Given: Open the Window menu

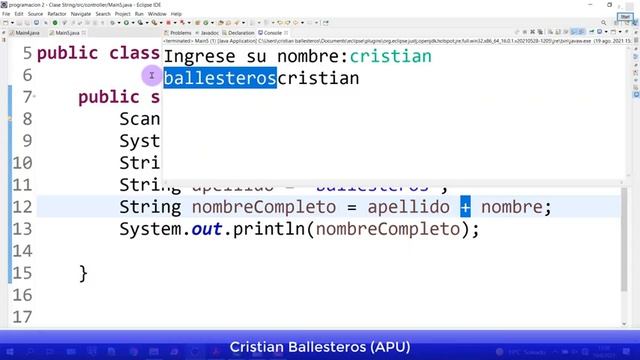Looking at the screenshot, I should click(157, 14).
